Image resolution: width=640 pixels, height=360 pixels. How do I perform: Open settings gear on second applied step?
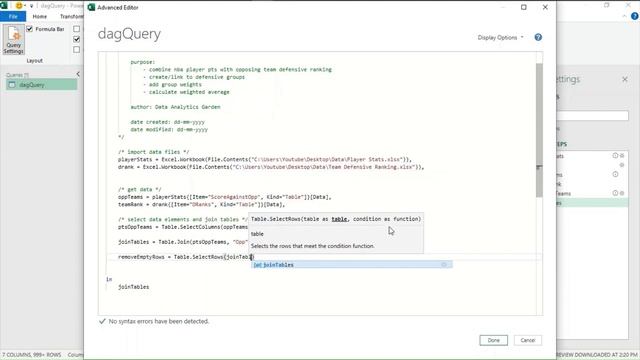click(622, 165)
